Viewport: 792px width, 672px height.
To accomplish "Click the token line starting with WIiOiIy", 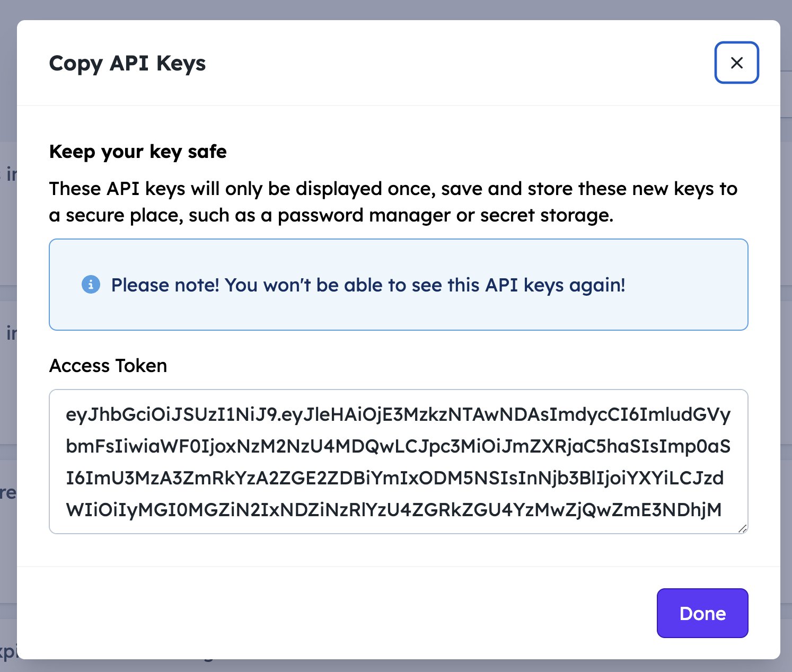I will tap(394, 510).
